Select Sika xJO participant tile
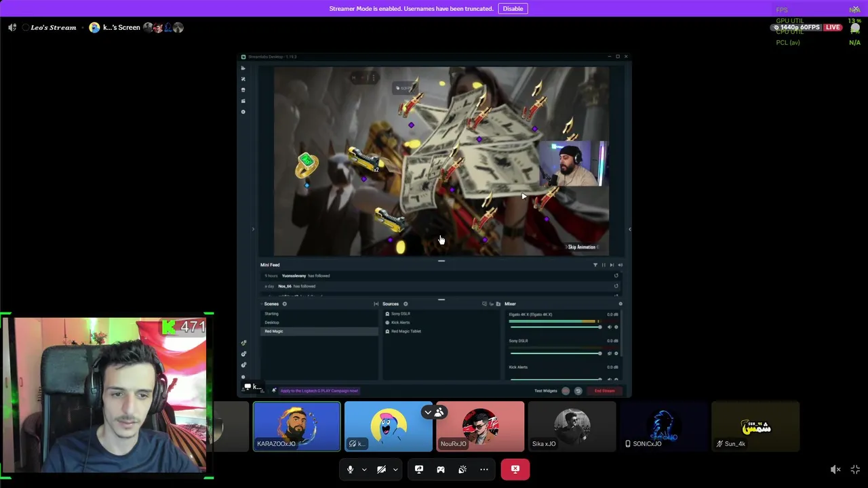The image size is (868, 488). [572, 426]
